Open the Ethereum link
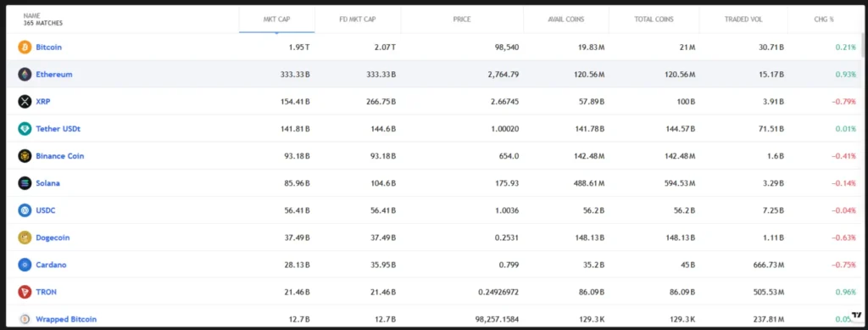Image resolution: width=868 pixels, height=330 pixels. pyautogui.click(x=54, y=74)
